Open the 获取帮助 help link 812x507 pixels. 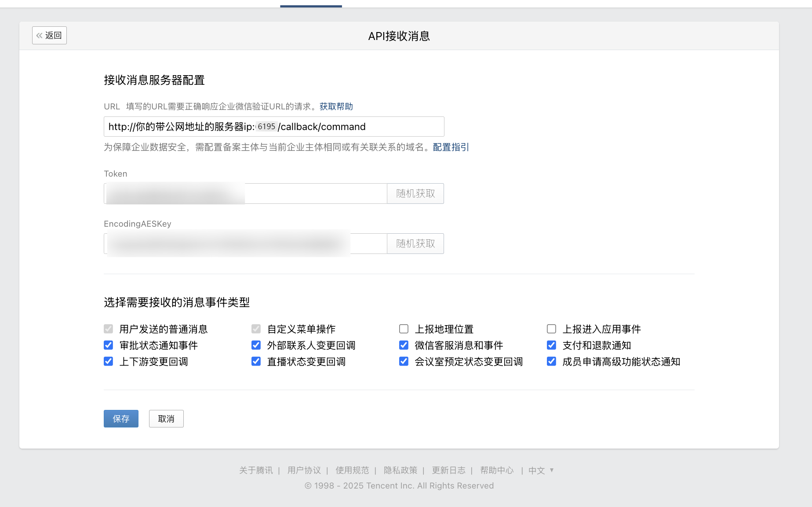[336, 106]
